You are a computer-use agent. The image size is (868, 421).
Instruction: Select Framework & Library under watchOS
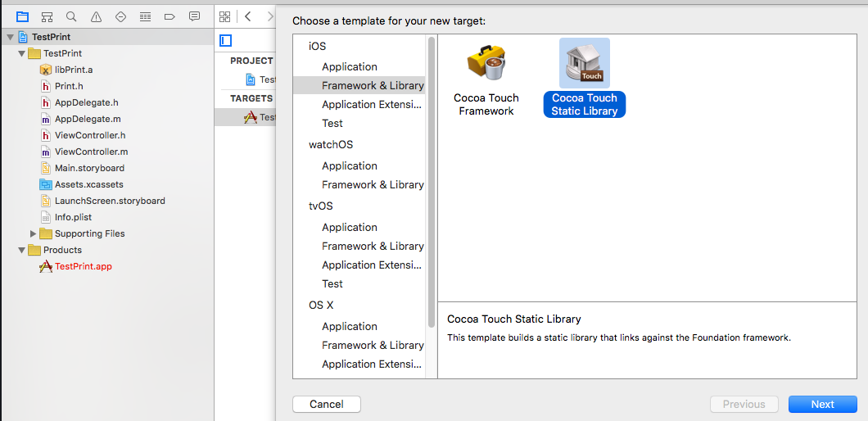[373, 184]
